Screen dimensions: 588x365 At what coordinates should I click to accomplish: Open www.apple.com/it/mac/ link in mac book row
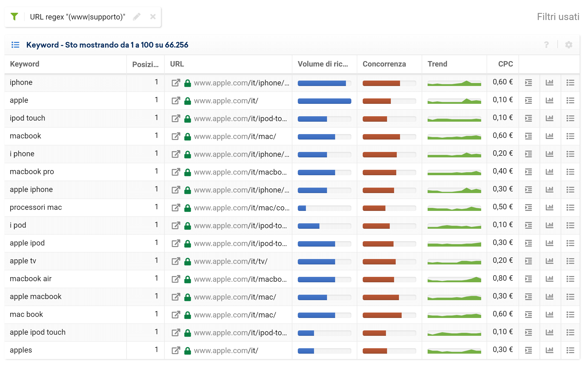(x=235, y=315)
